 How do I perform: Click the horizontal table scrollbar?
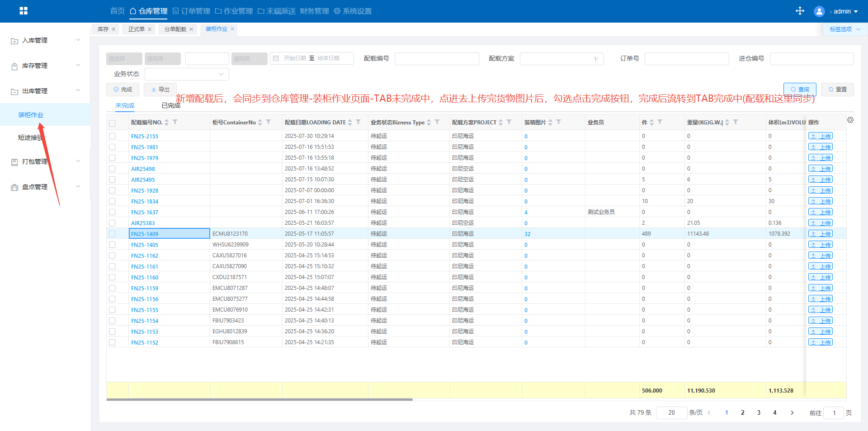(x=259, y=400)
